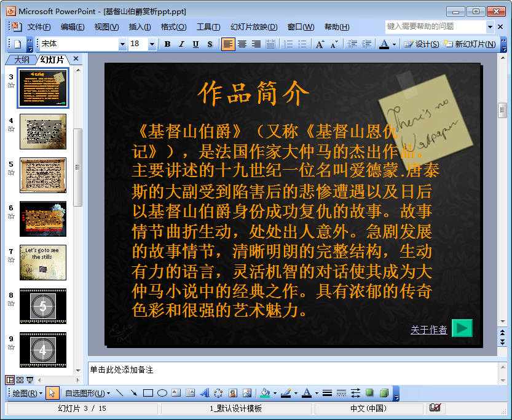Expand line color dropdown arrow
Screen dimensions: 512x420
pos(296,393)
